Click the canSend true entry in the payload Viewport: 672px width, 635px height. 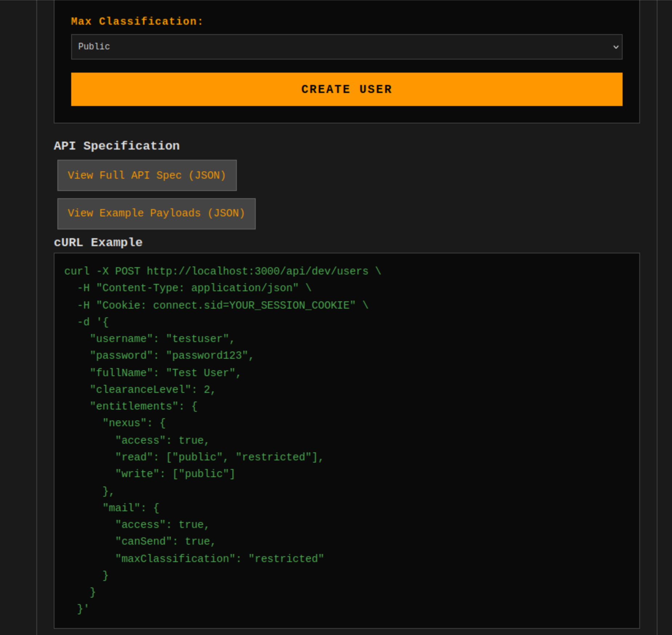pyautogui.click(x=165, y=541)
